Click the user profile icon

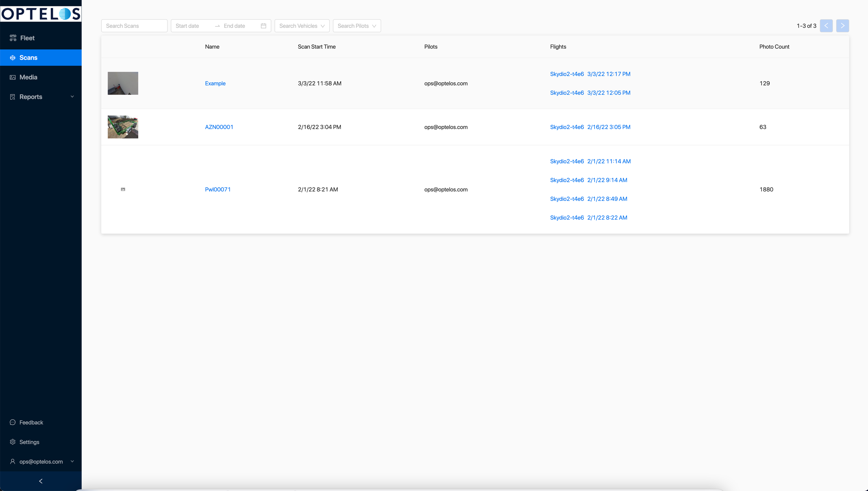(13, 461)
